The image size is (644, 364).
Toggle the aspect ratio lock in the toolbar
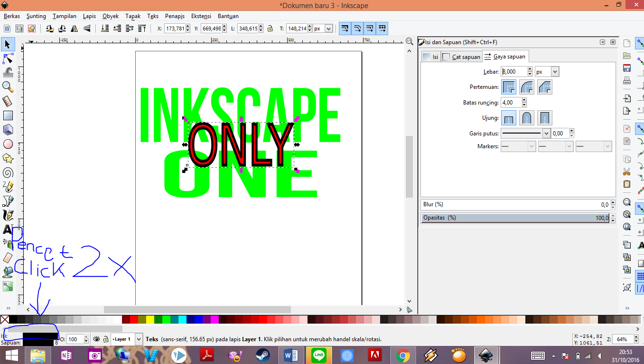pyautogui.click(x=270, y=29)
